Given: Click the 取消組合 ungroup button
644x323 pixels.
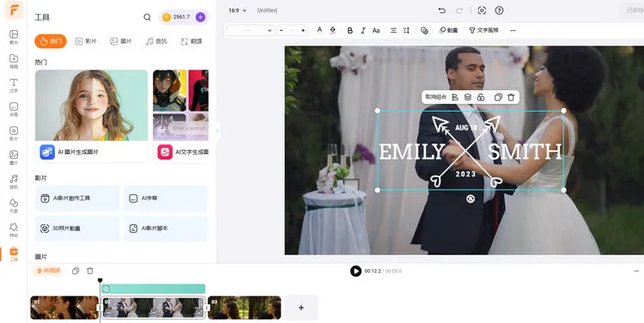Looking at the screenshot, I should (435, 97).
